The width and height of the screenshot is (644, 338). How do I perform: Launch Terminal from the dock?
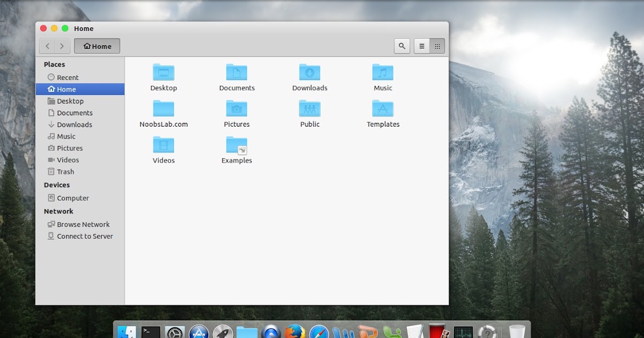pos(151,332)
